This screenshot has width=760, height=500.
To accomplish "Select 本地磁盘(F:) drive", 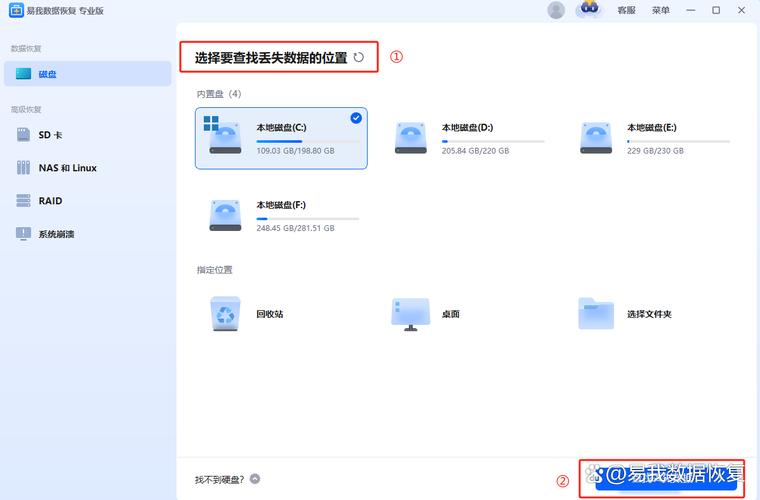I will point(281,216).
